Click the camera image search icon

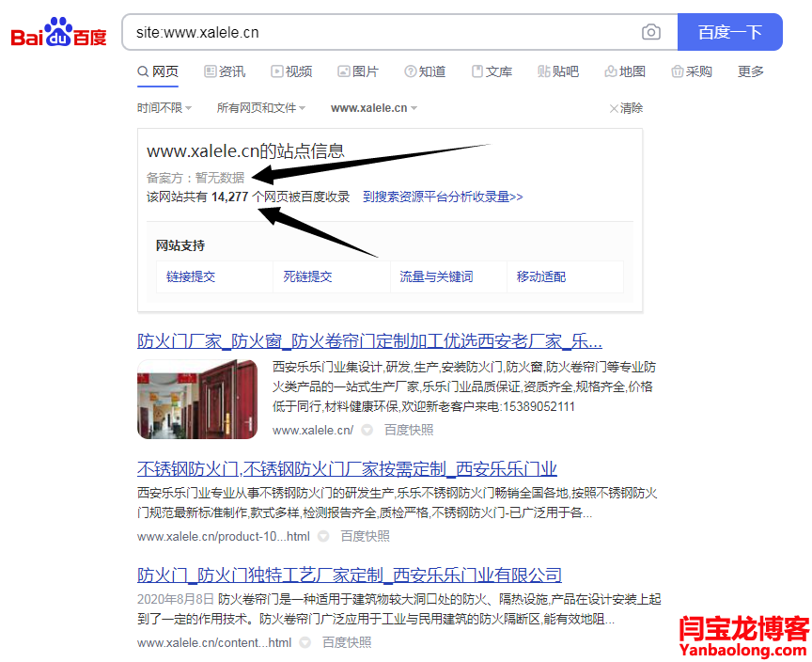pos(650,32)
